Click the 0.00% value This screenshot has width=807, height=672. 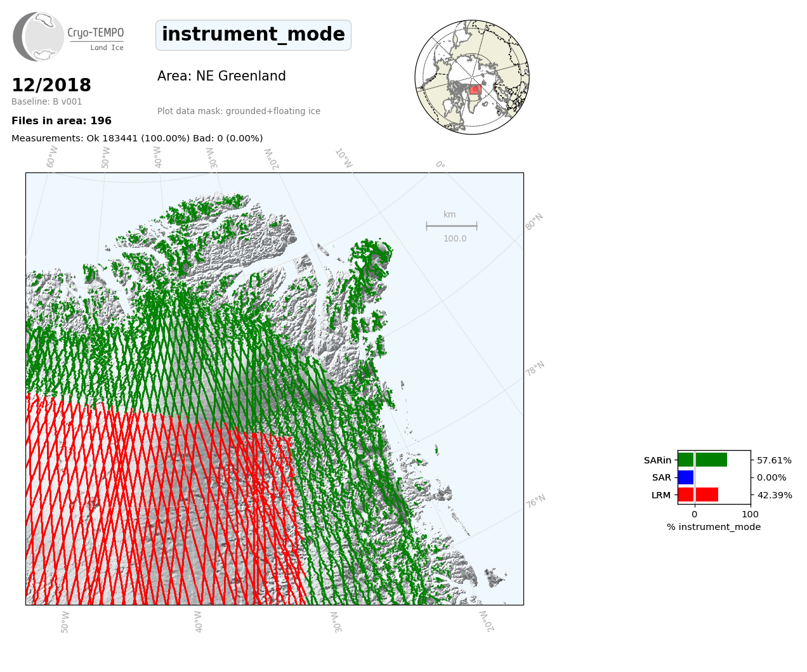tap(771, 478)
